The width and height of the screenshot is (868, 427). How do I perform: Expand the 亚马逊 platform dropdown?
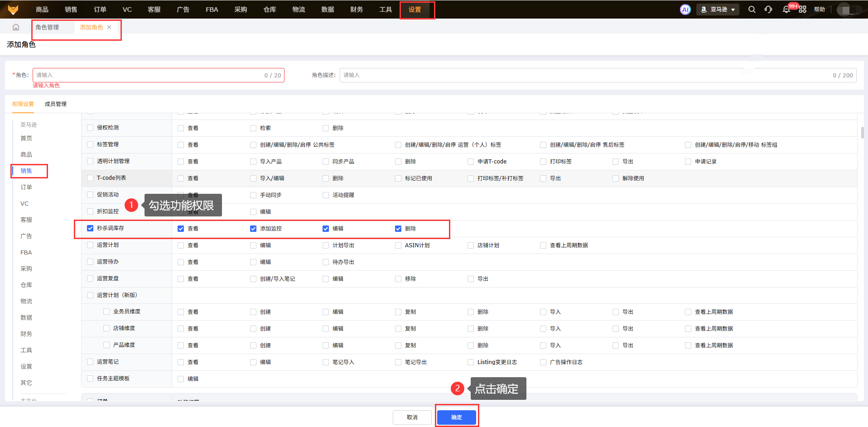tap(718, 10)
